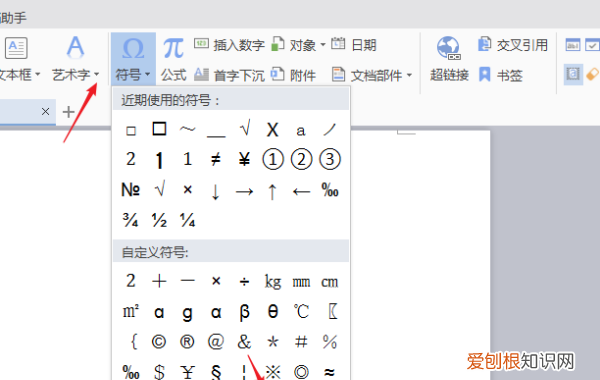Insert the square meter m² symbol

[131, 311]
